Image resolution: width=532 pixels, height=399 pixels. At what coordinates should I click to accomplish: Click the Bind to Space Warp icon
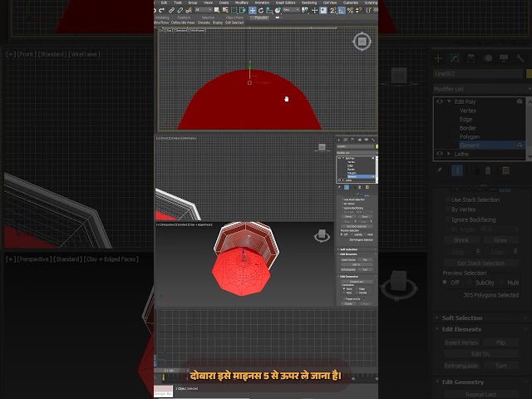189,10
